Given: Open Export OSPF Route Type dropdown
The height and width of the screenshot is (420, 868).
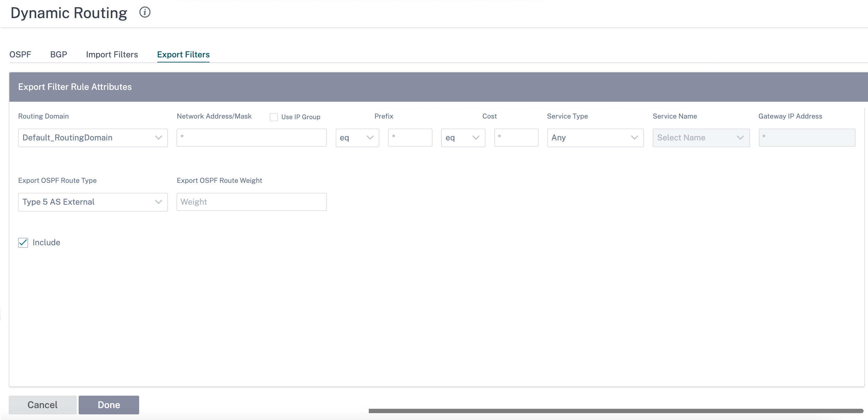Looking at the screenshot, I should click(93, 202).
